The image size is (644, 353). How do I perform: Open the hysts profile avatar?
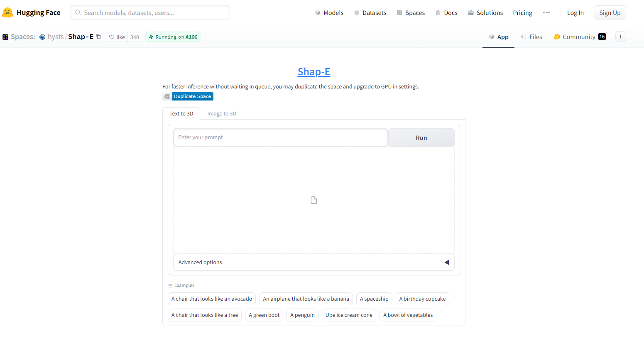pyautogui.click(x=42, y=37)
